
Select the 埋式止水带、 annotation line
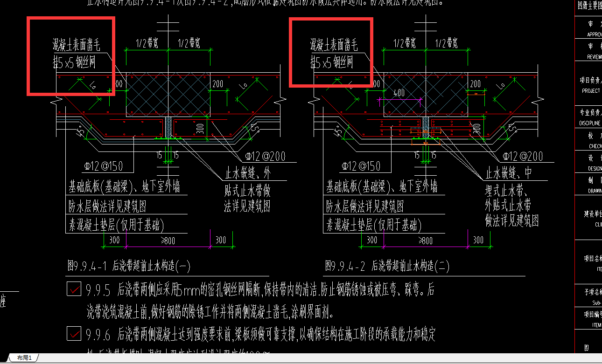507,190
